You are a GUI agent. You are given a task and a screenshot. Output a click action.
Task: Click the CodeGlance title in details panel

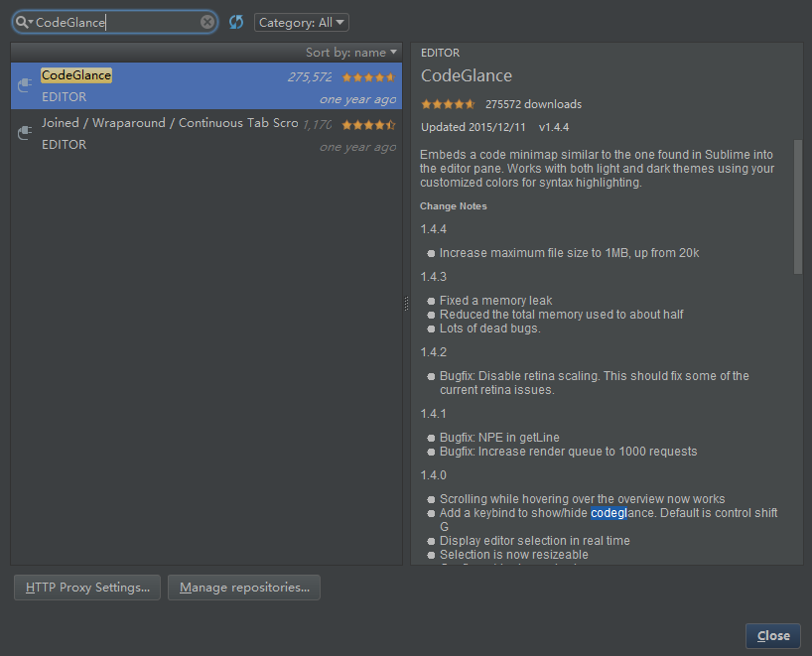[467, 75]
